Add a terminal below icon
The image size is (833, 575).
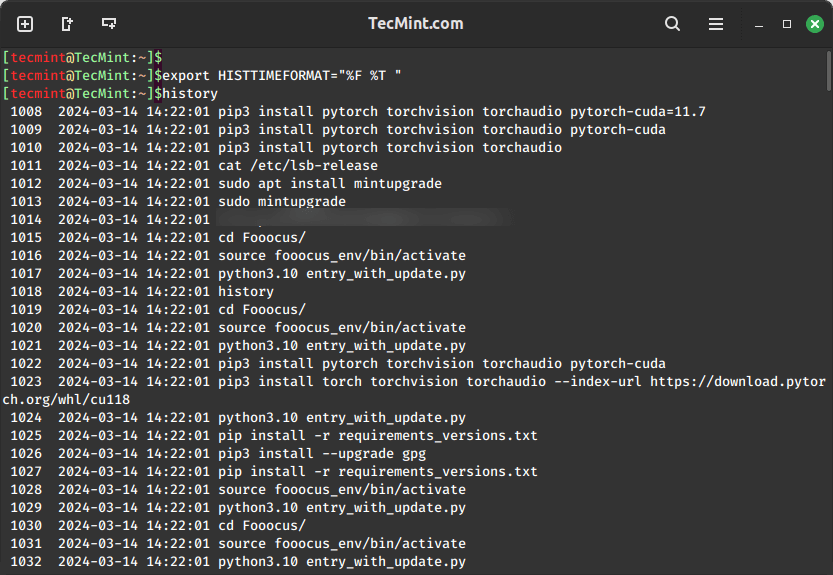(x=109, y=24)
